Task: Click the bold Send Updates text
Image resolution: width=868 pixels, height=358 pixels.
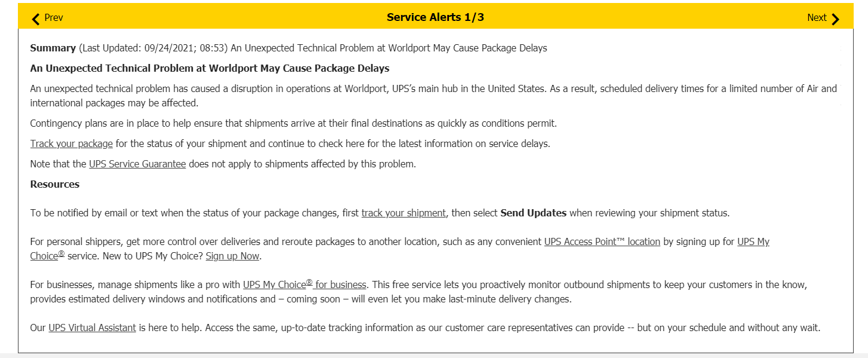Action: (x=533, y=213)
